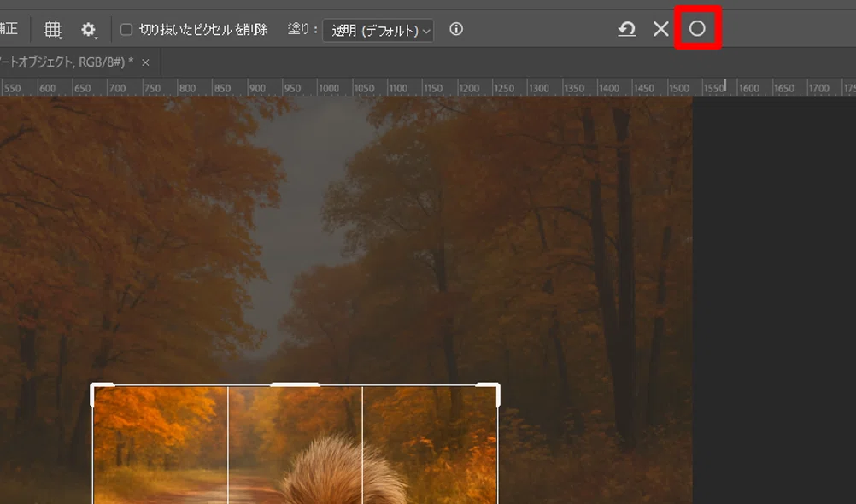The width and height of the screenshot is (856, 504).
Task: Click the info icon beside fill dropdown
Action: coord(456,29)
